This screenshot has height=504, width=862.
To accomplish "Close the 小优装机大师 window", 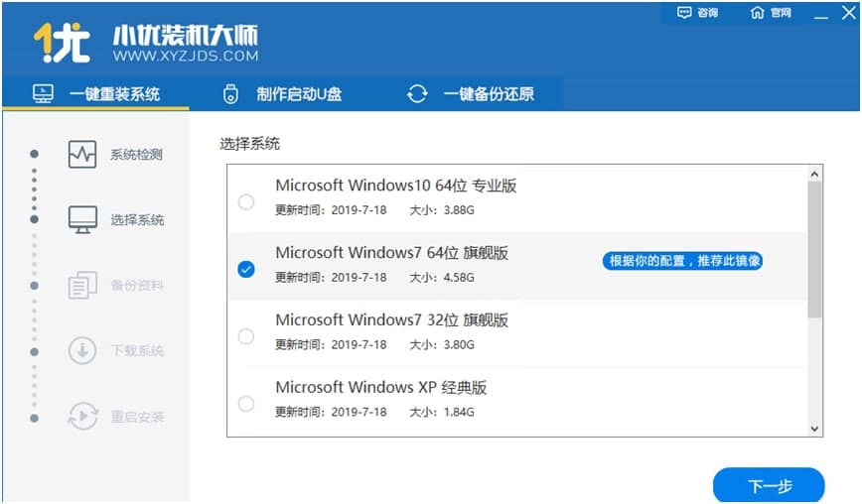I will click(849, 12).
